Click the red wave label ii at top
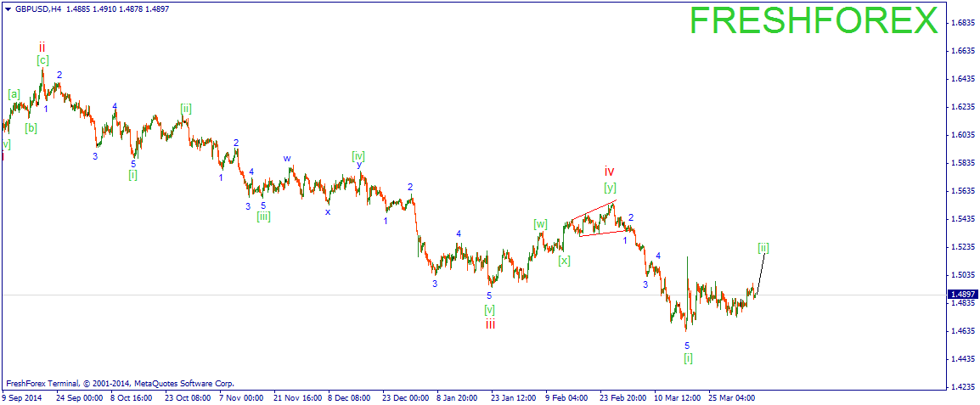 (x=42, y=47)
